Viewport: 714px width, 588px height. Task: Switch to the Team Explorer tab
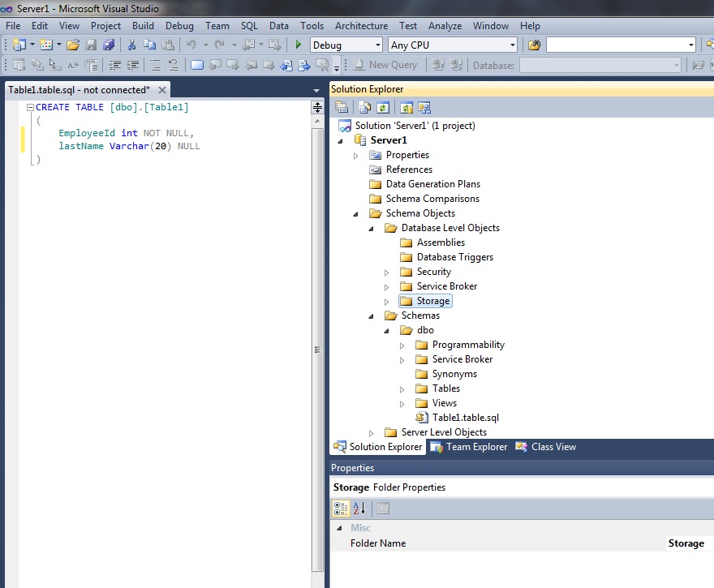click(x=469, y=447)
